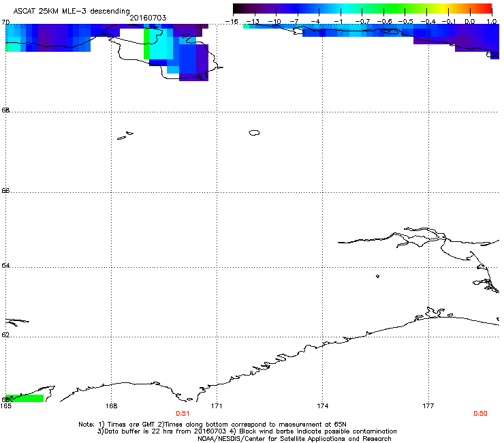The height and width of the screenshot is (443, 504).
Task: Click the title 'ASCAT 25KM MLE-3 descending'
Action: (72, 11)
